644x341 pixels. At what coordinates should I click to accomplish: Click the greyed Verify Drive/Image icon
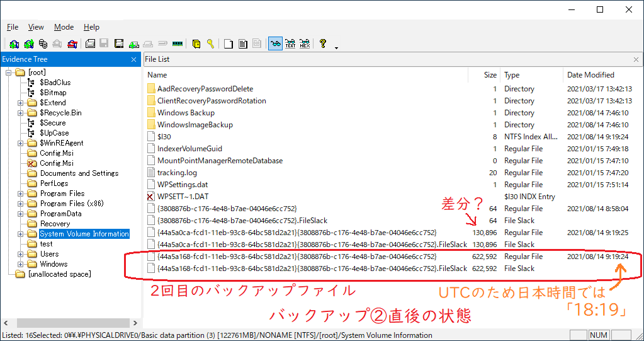pyautogui.click(x=163, y=43)
